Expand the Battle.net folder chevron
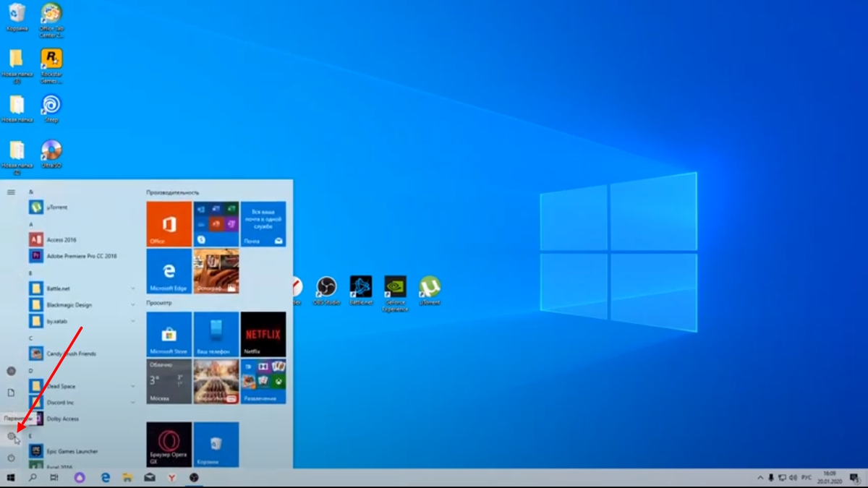Screen dimensions: 868x488 point(133,288)
